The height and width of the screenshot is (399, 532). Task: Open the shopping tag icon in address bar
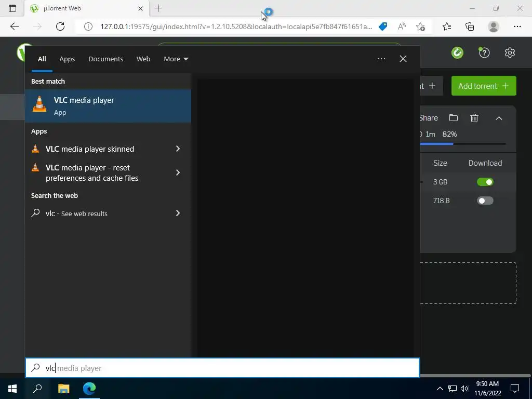pos(383,26)
